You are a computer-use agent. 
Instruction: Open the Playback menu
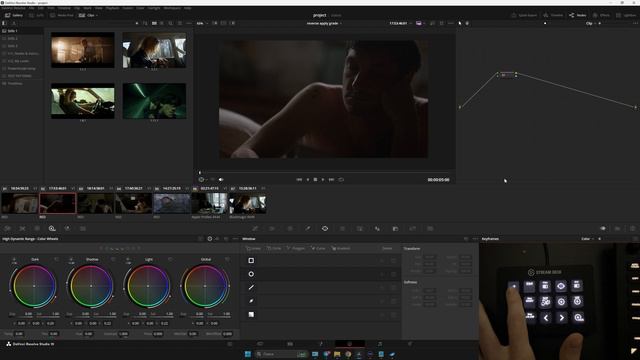pyautogui.click(x=113, y=8)
